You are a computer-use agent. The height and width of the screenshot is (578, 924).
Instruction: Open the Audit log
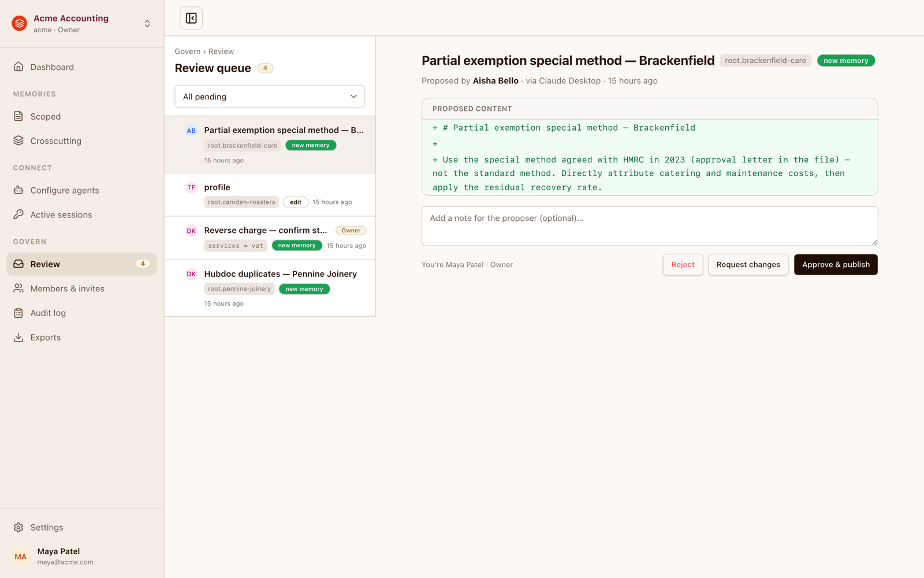pyautogui.click(x=82, y=313)
